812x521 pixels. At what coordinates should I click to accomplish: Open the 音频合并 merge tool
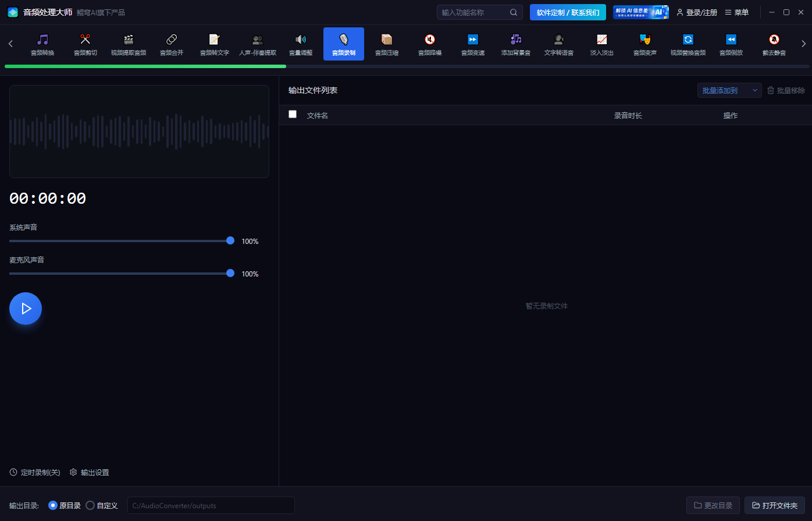pos(172,44)
